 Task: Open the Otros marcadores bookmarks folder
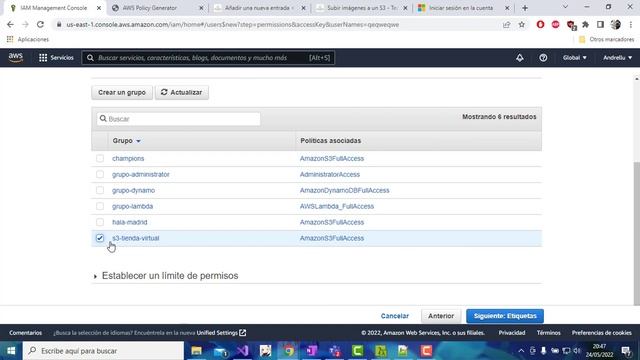coord(607,39)
